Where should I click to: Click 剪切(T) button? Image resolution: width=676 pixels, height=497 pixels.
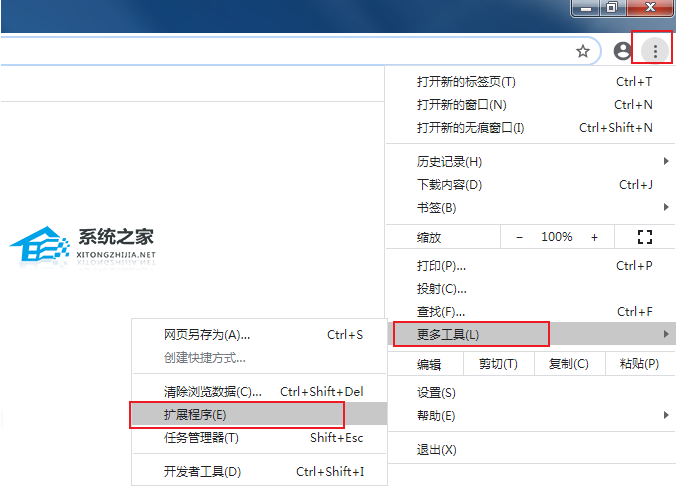pyautogui.click(x=498, y=364)
